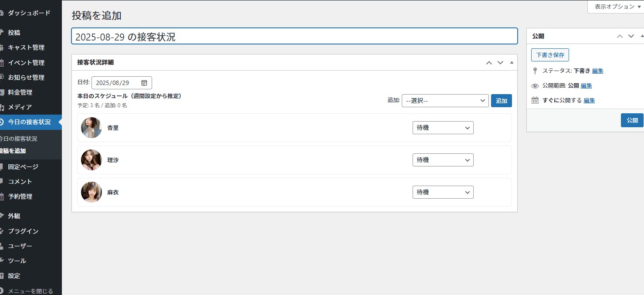The width and height of the screenshot is (644, 295).
Task: Save the post with 下書き保存
Action: point(550,55)
